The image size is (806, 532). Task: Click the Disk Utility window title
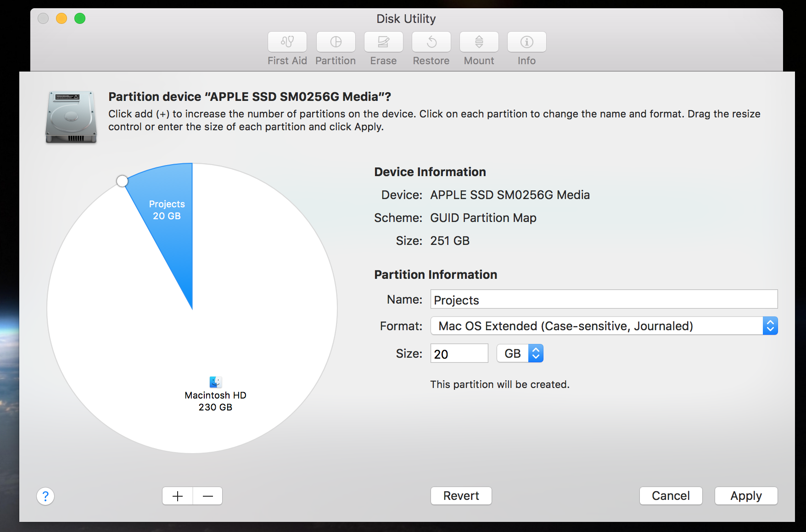406,19
